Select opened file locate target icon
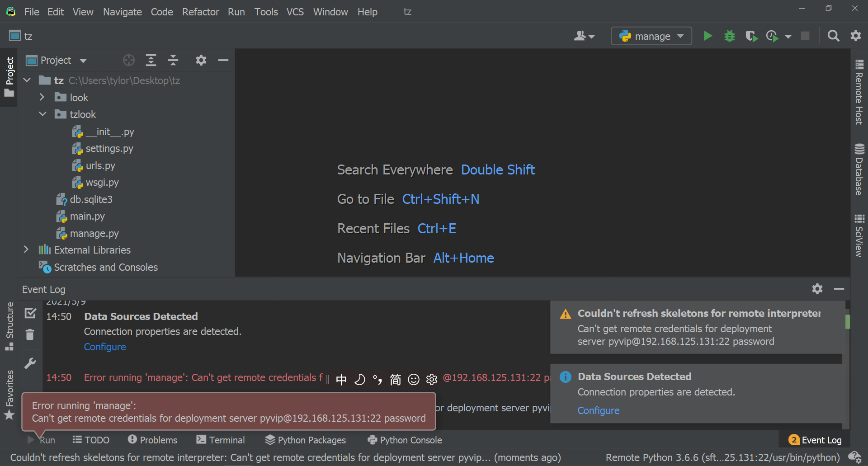868x466 pixels. point(129,60)
